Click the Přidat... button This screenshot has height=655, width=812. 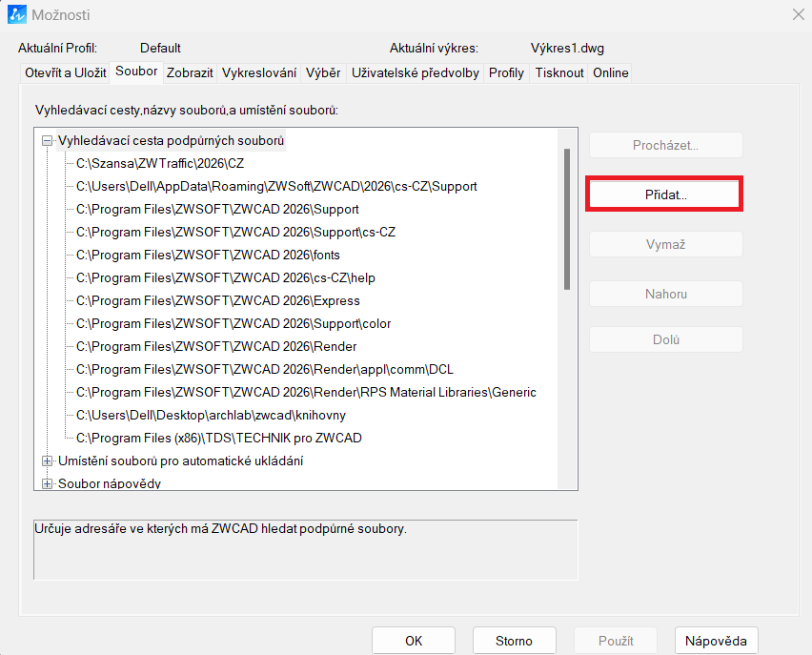[x=665, y=194]
